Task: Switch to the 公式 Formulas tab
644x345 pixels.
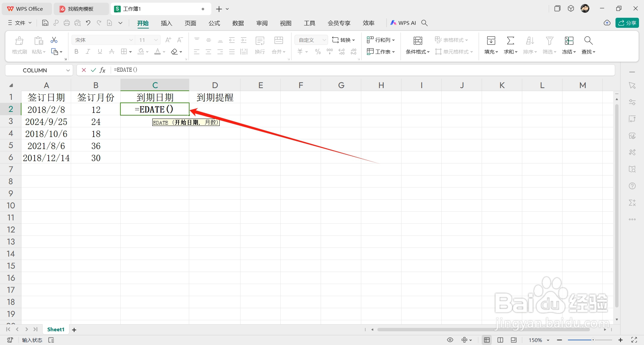Action: (214, 23)
